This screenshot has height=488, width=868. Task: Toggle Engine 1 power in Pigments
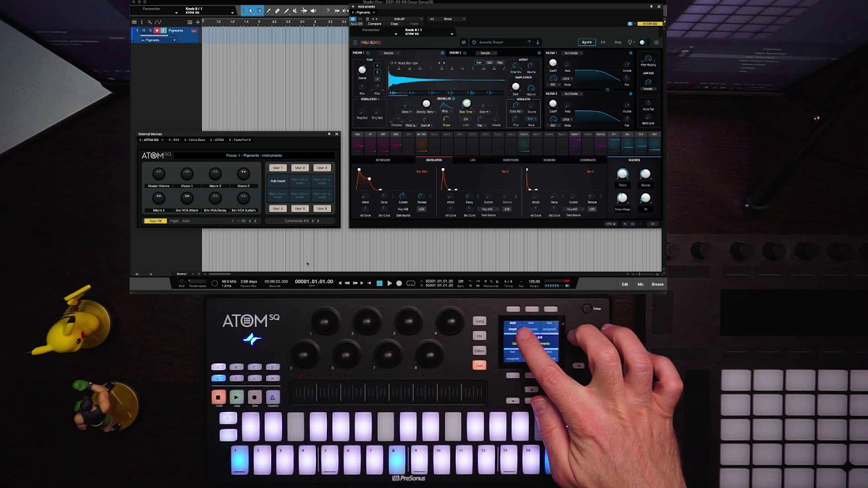pyautogui.click(x=442, y=53)
